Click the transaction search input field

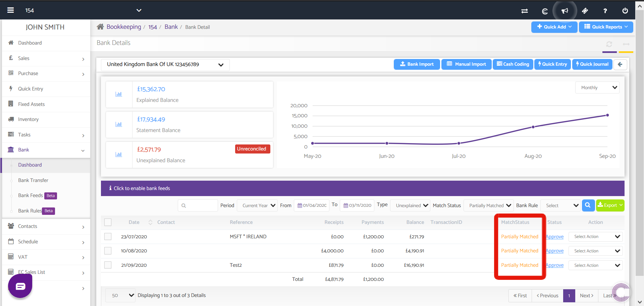[x=198, y=205]
